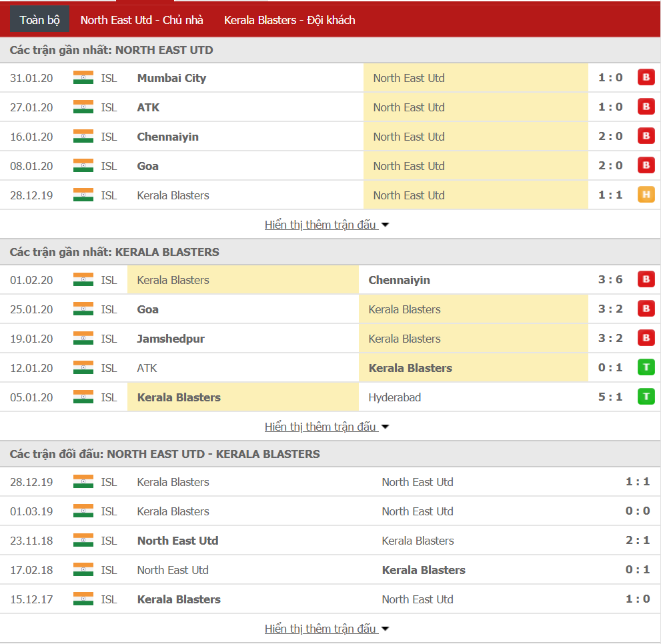Open Mumbai City team link
661x644 pixels.
coord(171,78)
